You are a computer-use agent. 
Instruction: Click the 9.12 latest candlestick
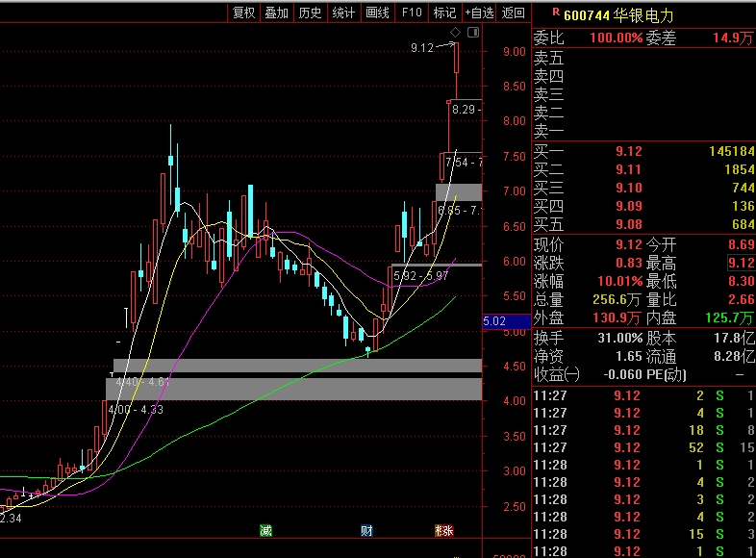(x=457, y=56)
